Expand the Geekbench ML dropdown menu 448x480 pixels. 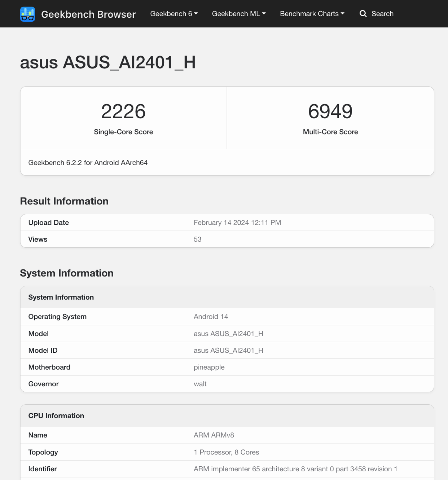pyautogui.click(x=239, y=14)
